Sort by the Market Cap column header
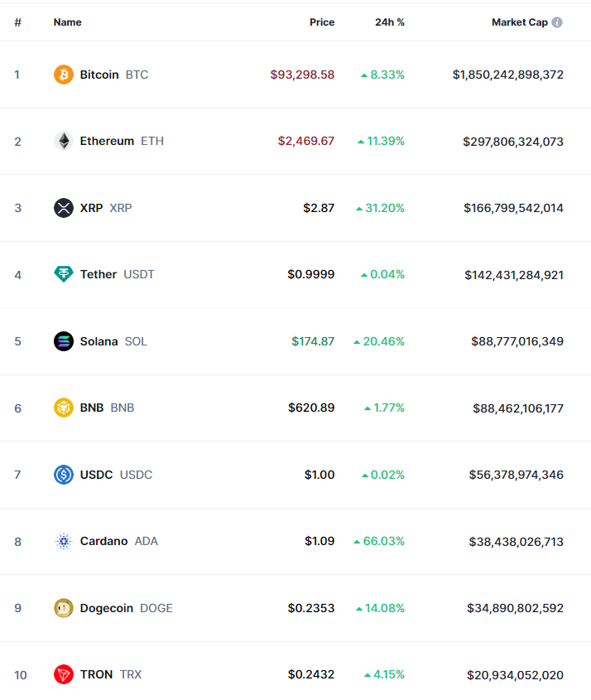Screen dimensions: 591x700 coord(519,22)
